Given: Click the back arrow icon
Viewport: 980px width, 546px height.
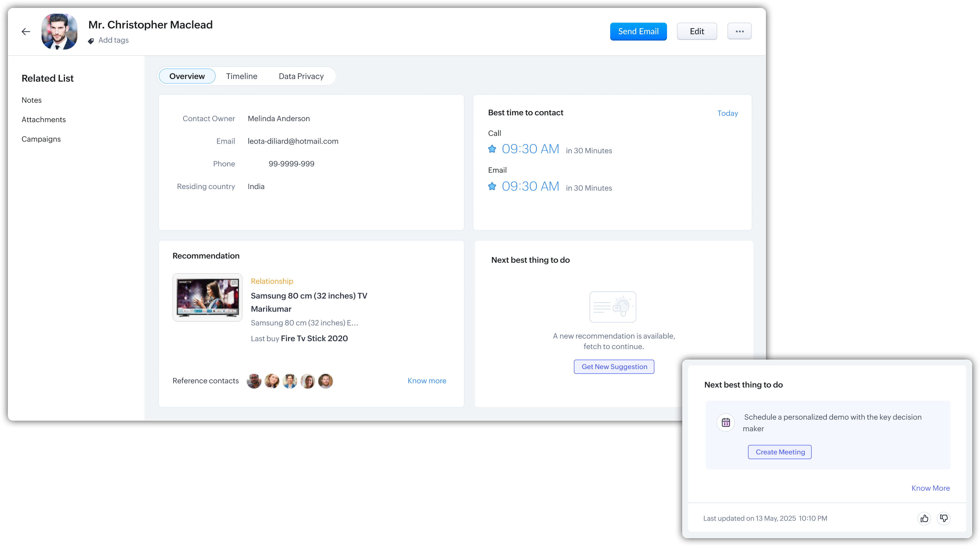Looking at the screenshot, I should [26, 32].
